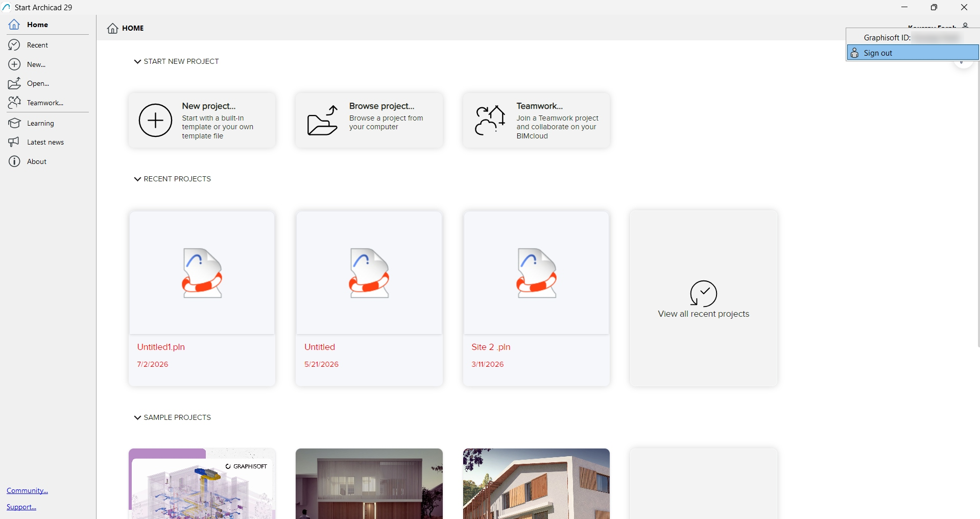Collapse the RECENT PROJECTS section
This screenshot has width=980, height=519.
[137, 179]
